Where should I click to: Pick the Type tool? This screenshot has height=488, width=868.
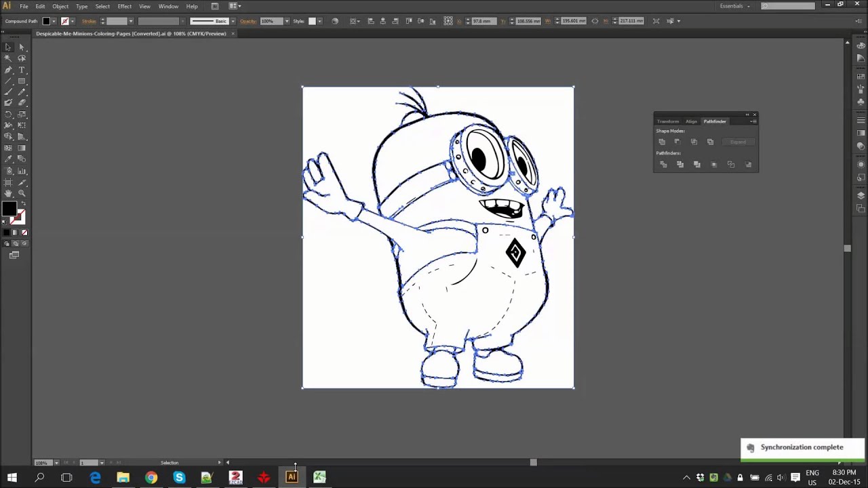pyautogui.click(x=22, y=70)
